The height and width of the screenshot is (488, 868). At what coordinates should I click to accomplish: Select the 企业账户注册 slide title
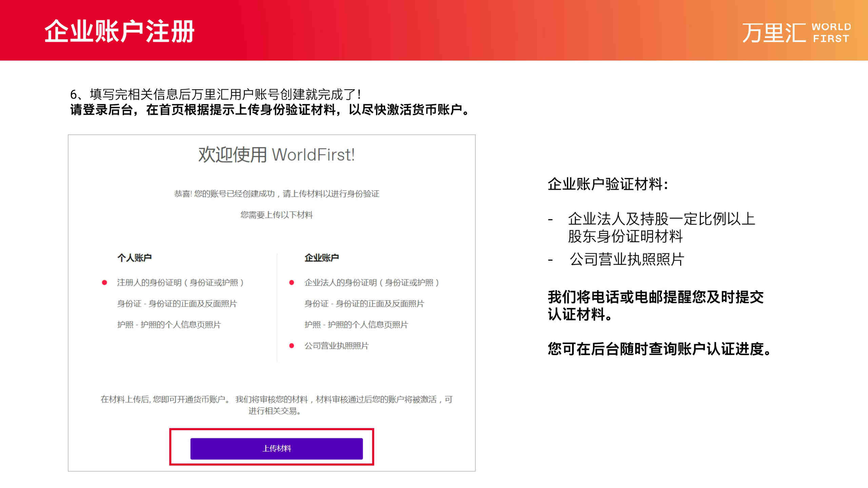tap(119, 31)
